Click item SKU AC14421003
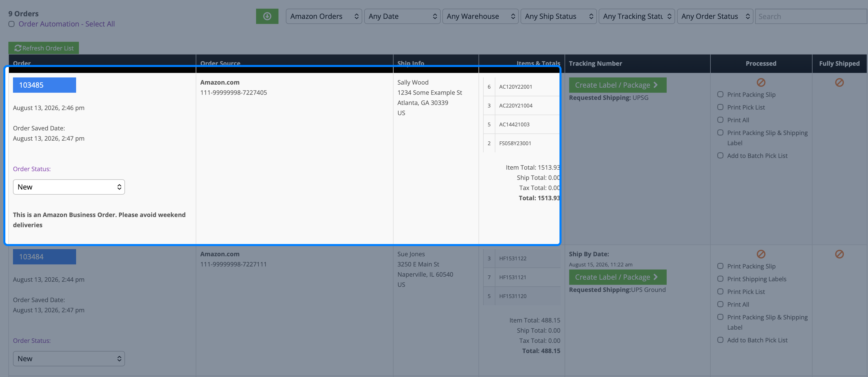 click(x=514, y=124)
